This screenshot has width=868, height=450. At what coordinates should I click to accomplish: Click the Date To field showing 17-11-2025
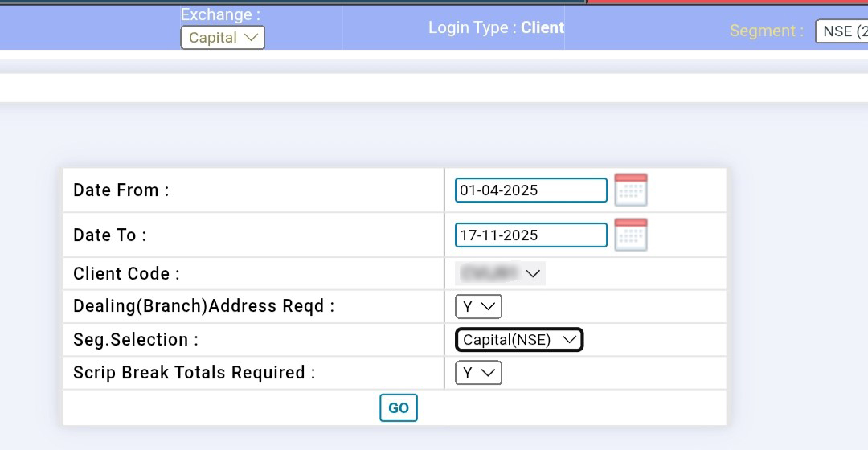pyautogui.click(x=530, y=235)
